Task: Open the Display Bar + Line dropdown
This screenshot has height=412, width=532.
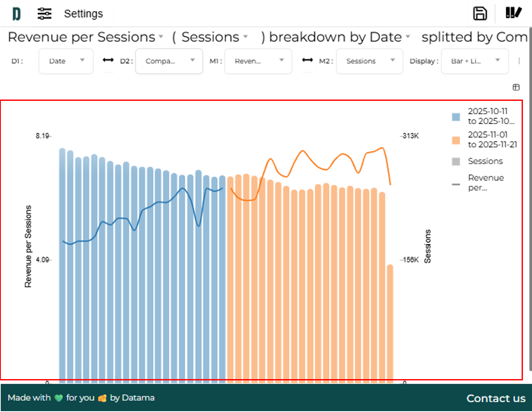Action: click(x=474, y=61)
